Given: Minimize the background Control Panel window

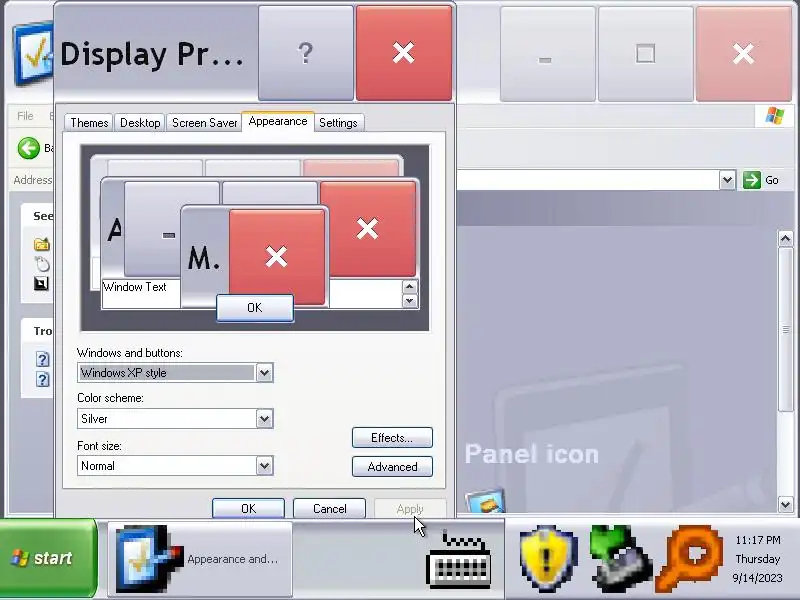Looking at the screenshot, I should (547, 54).
